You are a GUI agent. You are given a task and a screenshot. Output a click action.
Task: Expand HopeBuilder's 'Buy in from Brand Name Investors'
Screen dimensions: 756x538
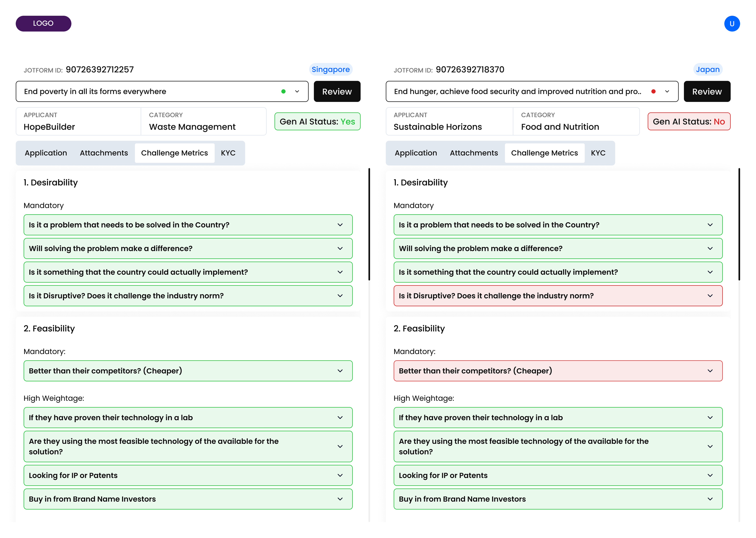tap(188, 499)
